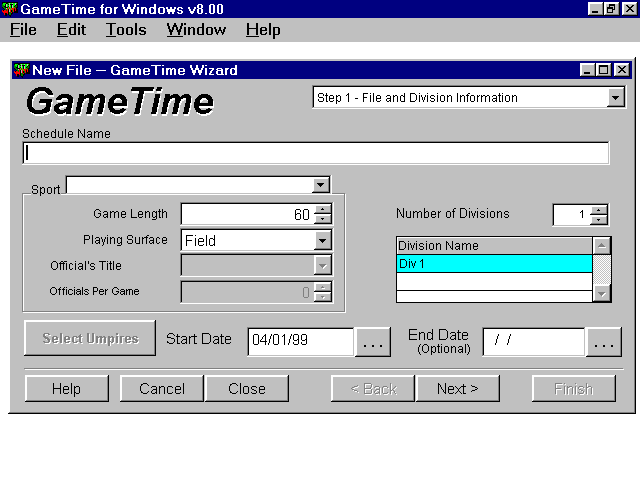Image resolution: width=640 pixels, height=480 pixels.
Task: Select the Div 1 row in division list
Action: click(494, 264)
